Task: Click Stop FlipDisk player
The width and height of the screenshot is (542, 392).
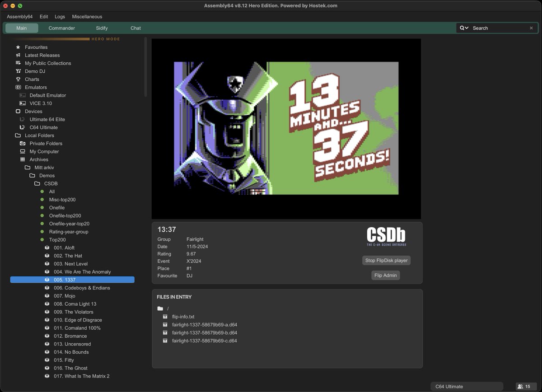Action: [x=385, y=260]
